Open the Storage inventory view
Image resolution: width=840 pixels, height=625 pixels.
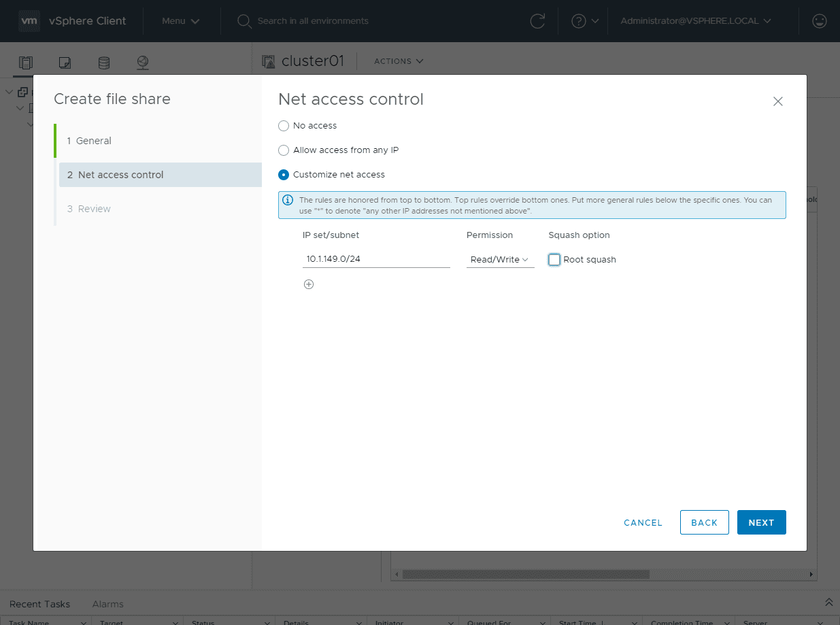pyautogui.click(x=103, y=63)
